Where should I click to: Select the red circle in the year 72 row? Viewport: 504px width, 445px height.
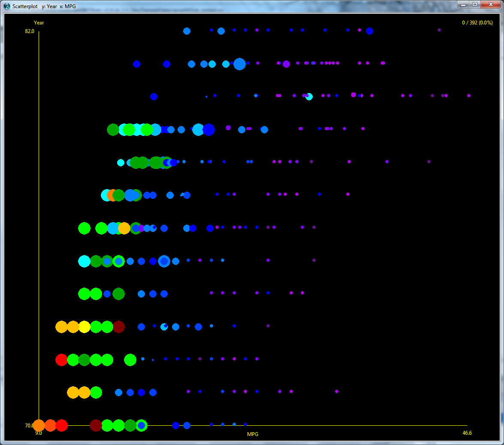[x=61, y=360]
